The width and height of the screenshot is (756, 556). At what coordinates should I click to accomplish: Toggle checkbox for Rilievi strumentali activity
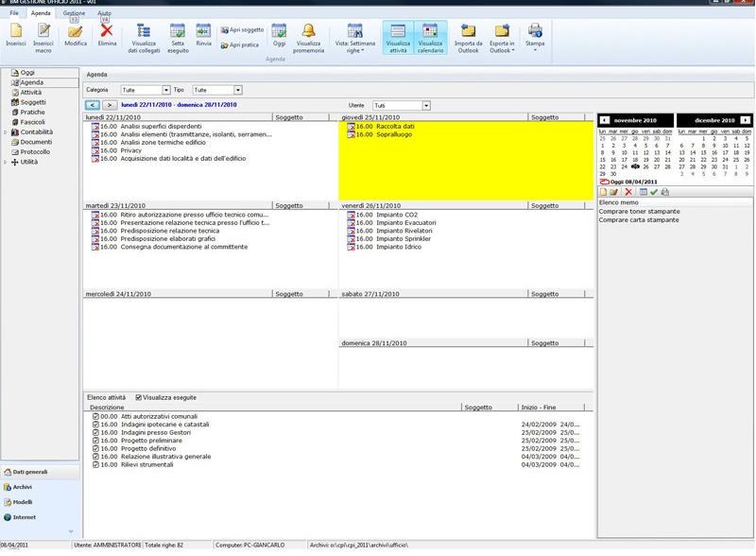point(95,464)
